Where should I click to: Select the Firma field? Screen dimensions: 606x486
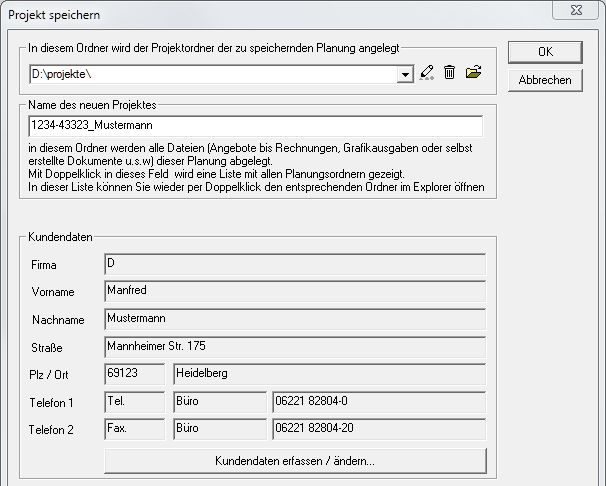[x=294, y=264]
